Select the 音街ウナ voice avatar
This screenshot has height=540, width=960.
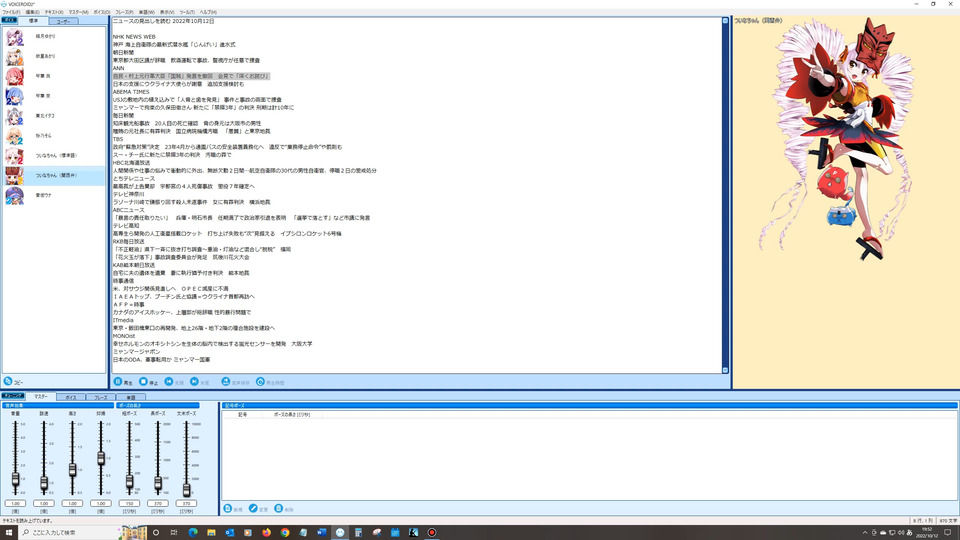tap(15, 196)
